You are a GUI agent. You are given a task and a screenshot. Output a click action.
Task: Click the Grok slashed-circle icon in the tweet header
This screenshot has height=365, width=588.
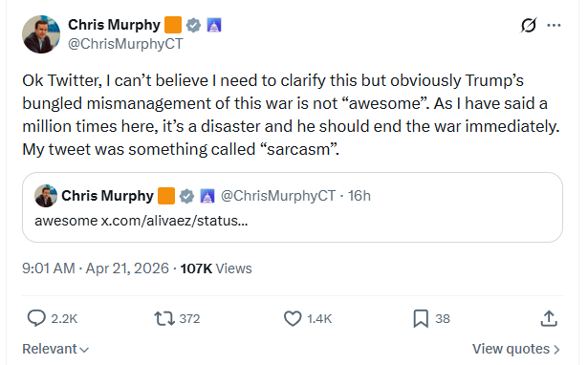coord(529,25)
